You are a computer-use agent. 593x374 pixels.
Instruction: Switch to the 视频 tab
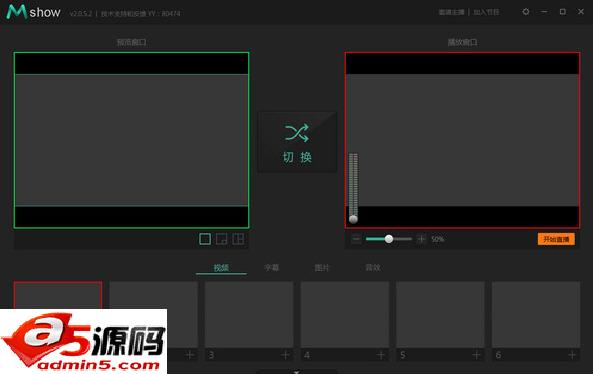[221, 268]
